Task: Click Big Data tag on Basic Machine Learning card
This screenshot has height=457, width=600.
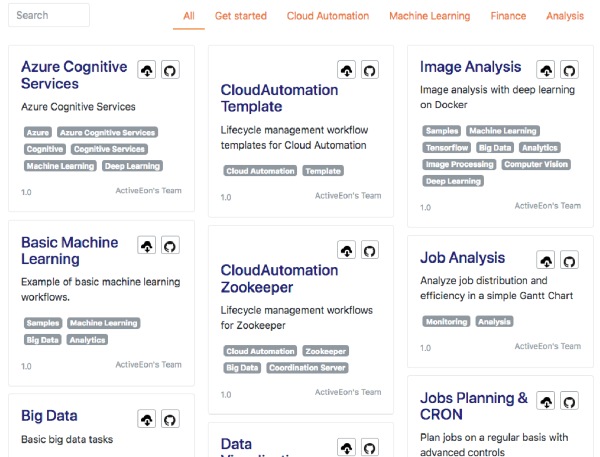Action: pyautogui.click(x=42, y=340)
